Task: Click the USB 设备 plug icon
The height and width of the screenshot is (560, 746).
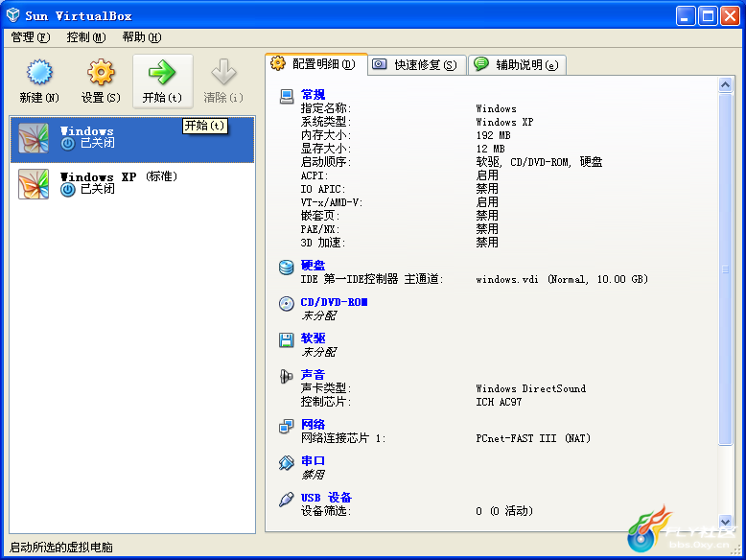Action: pos(287,499)
